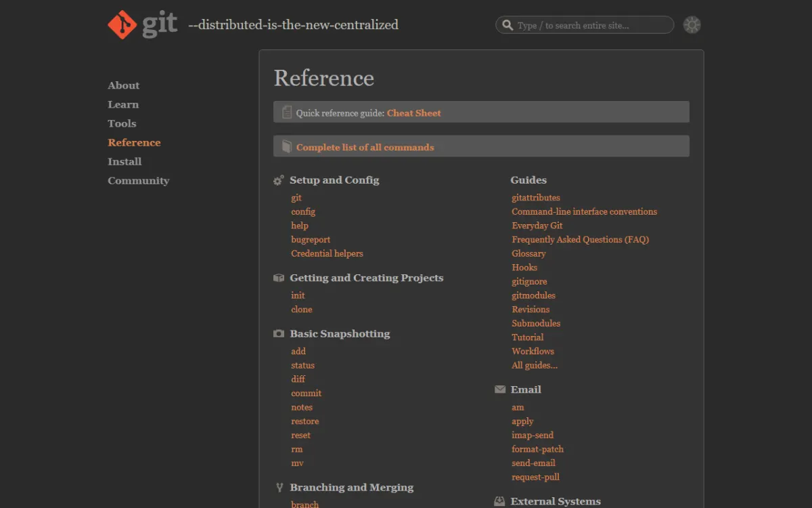Open the Credential helpers link
The width and height of the screenshot is (812, 508).
click(x=327, y=253)
